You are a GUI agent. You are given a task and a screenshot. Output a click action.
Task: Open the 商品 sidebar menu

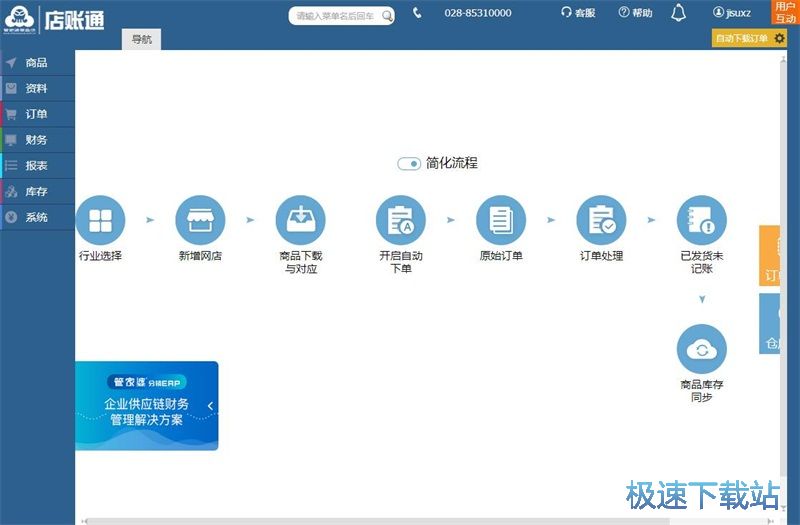[37, 62]
